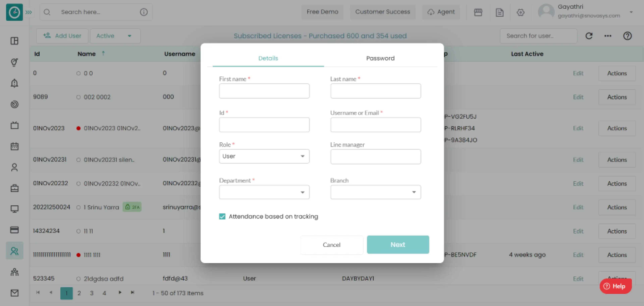Open the Branch dropdown

coord(375,192)
